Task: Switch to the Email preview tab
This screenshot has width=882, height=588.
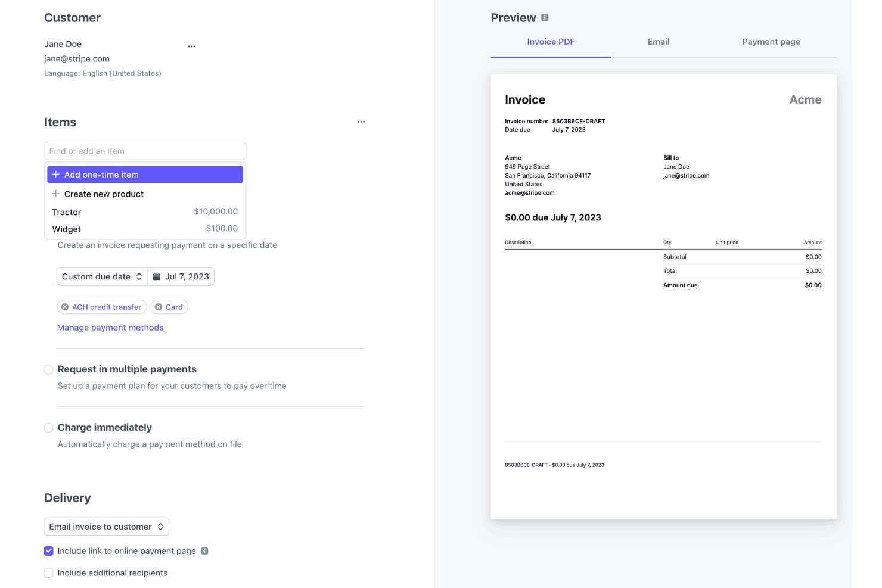Action: coord(658,42)
